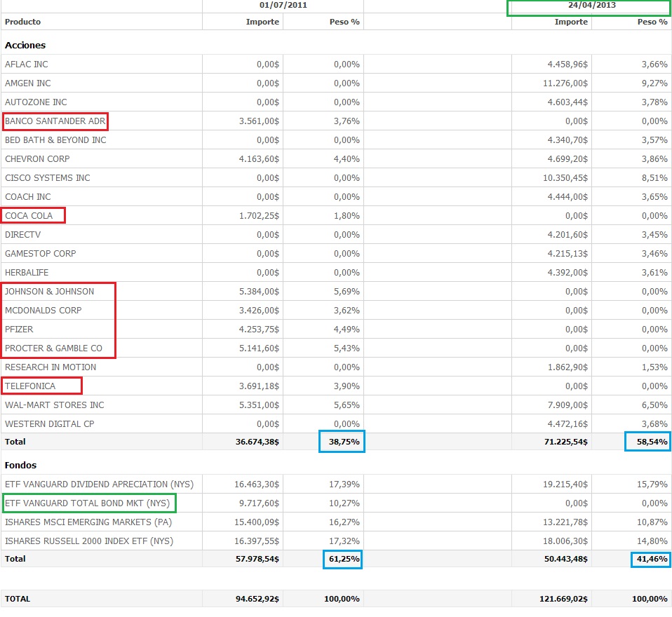Select the 3.691,18$ Telefonica amount
Screen dimensions: 672x617
pyautogui.click(x=259, y=386)
